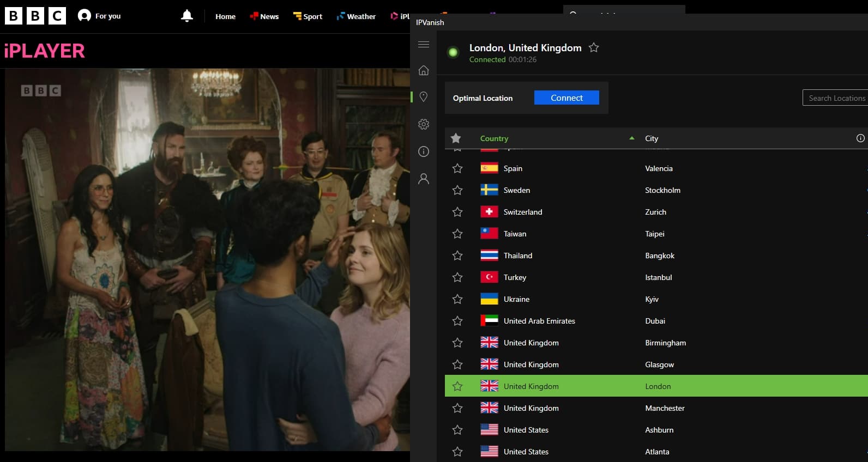
Task: Click the BBC notifications bell
Action: [x=187, y=16]
